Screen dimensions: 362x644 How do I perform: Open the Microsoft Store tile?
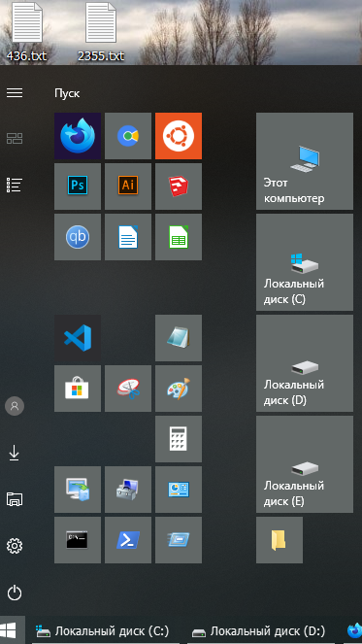78,389
